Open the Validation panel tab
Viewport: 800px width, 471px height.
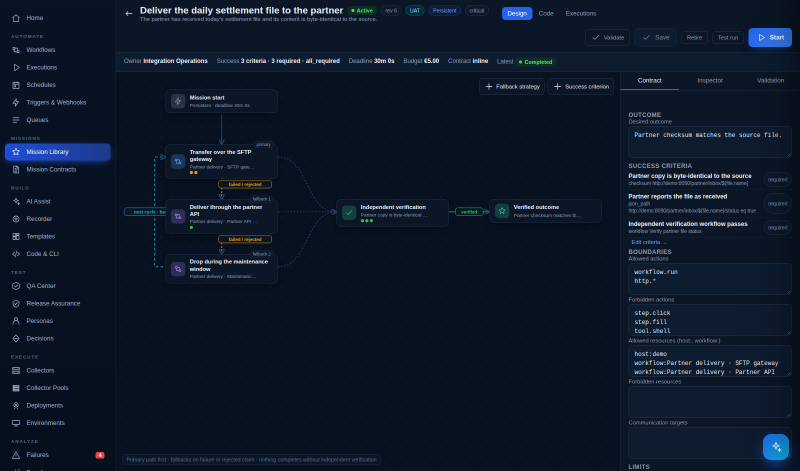(x=770, y=81)
